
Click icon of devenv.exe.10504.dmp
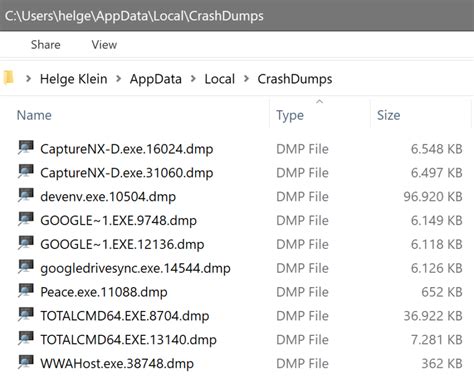26,195
